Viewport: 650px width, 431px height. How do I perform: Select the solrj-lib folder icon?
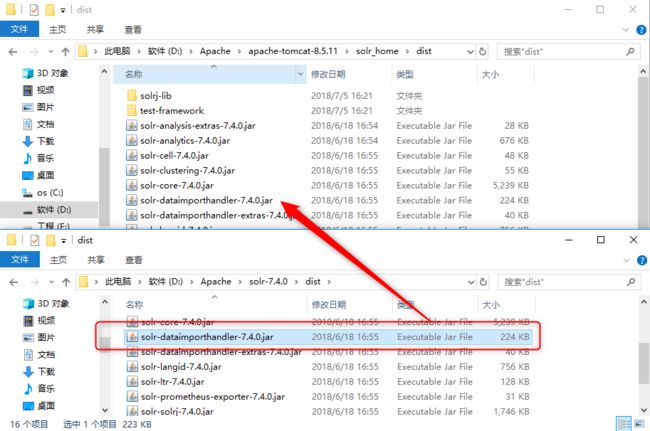tap(132, 95)
